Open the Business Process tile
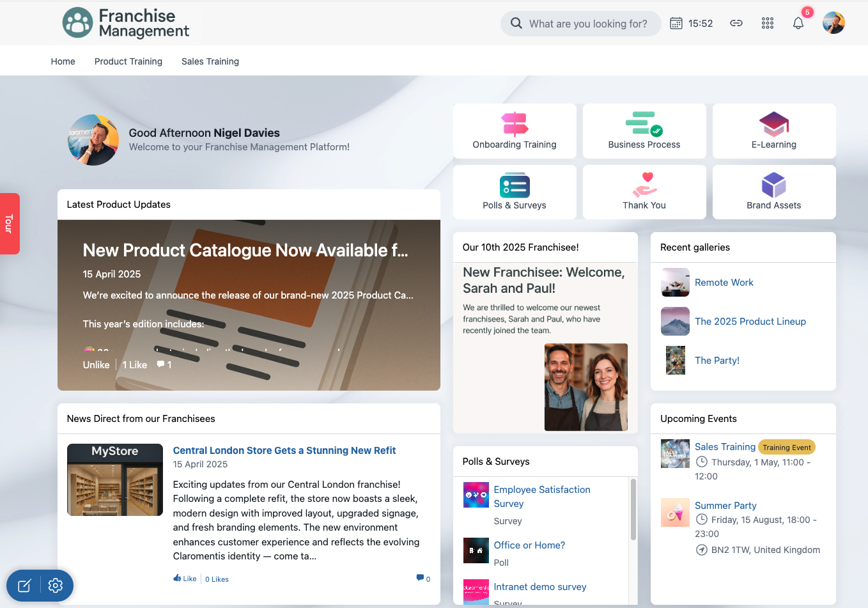The height and width of the screenshot is (608, 868). 644,131
